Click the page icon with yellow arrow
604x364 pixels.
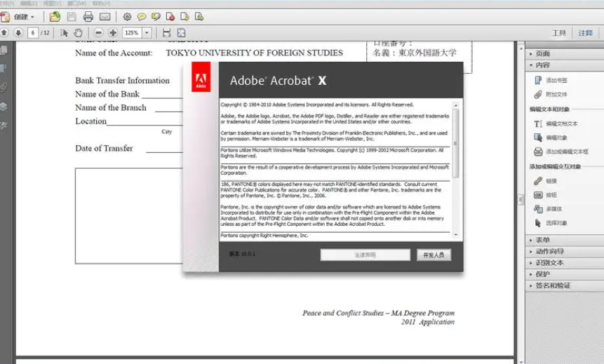click(185, 17)
